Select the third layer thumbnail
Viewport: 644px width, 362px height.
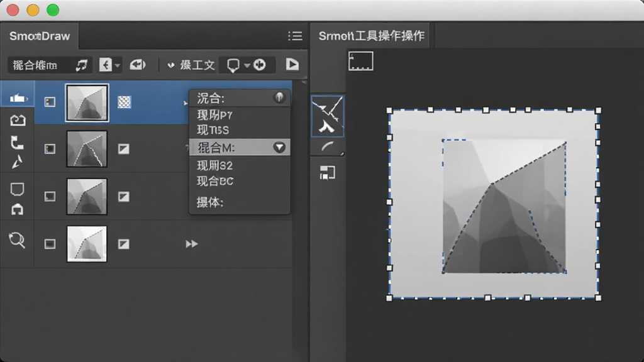click(x=87, y=197)
